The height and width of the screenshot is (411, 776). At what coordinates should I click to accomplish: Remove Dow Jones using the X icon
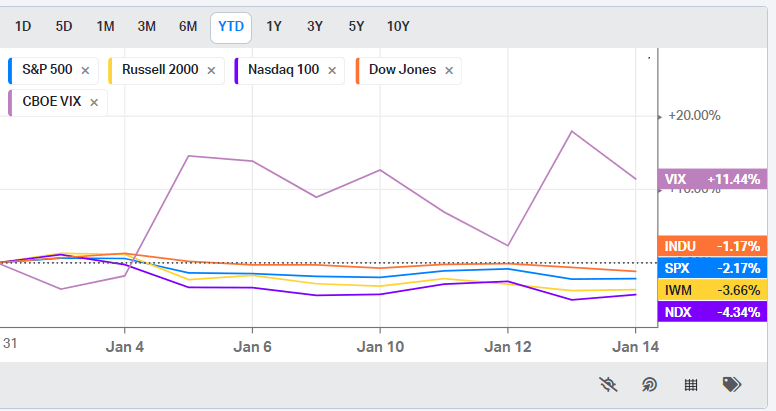click(449, 70)
